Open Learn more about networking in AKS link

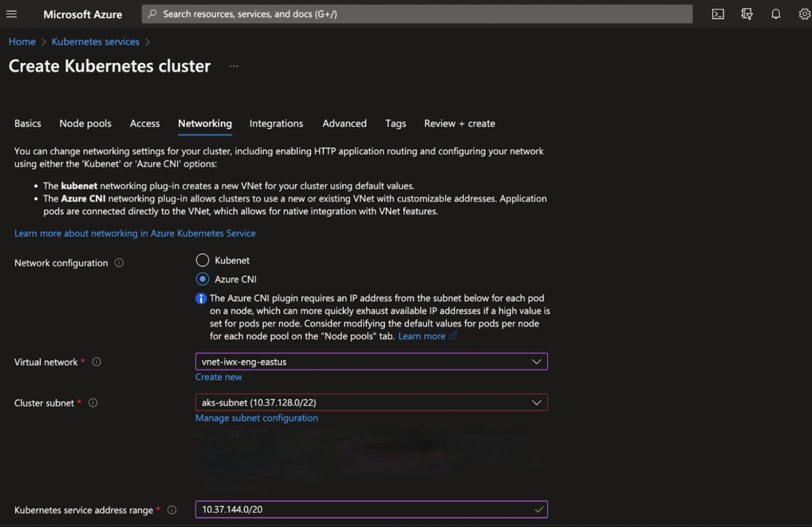(135, 233)
